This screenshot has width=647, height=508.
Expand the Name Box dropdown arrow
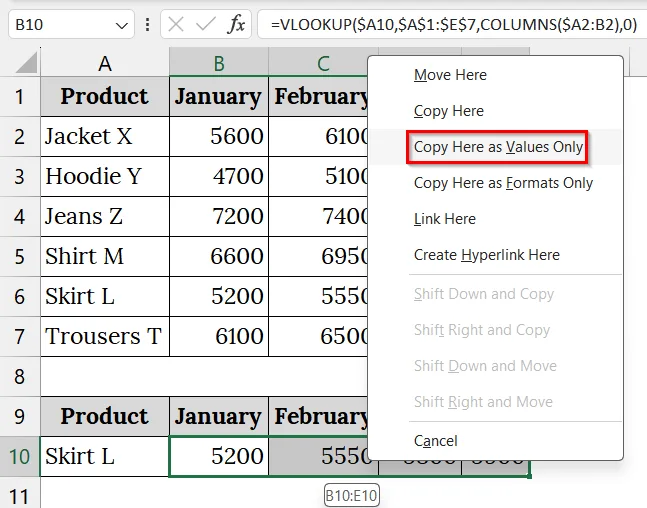(122, 26)
